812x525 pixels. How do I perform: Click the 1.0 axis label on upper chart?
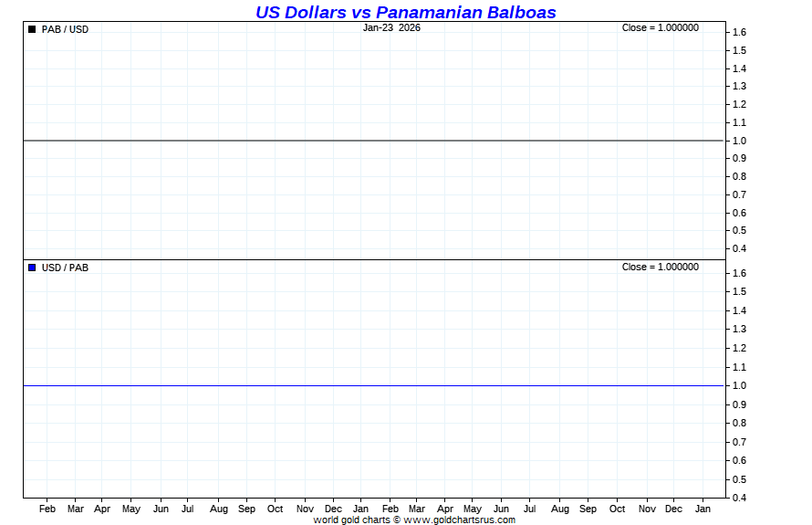[739, 141]
